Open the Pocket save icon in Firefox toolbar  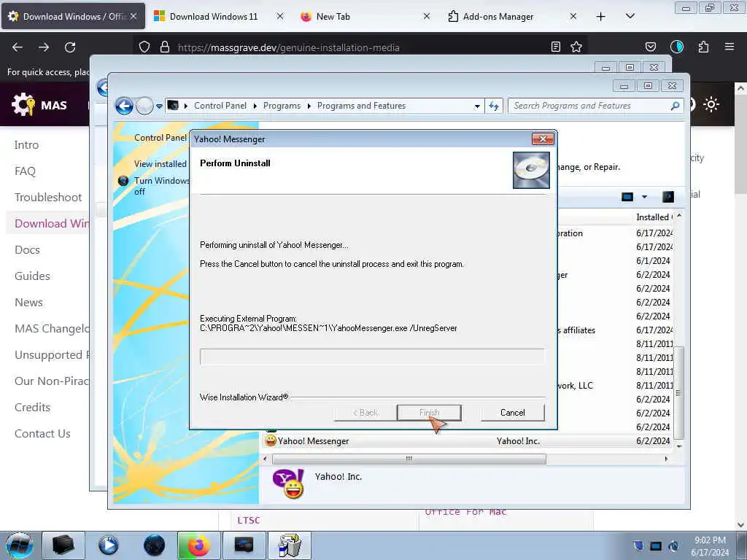(x=650, y=47)
